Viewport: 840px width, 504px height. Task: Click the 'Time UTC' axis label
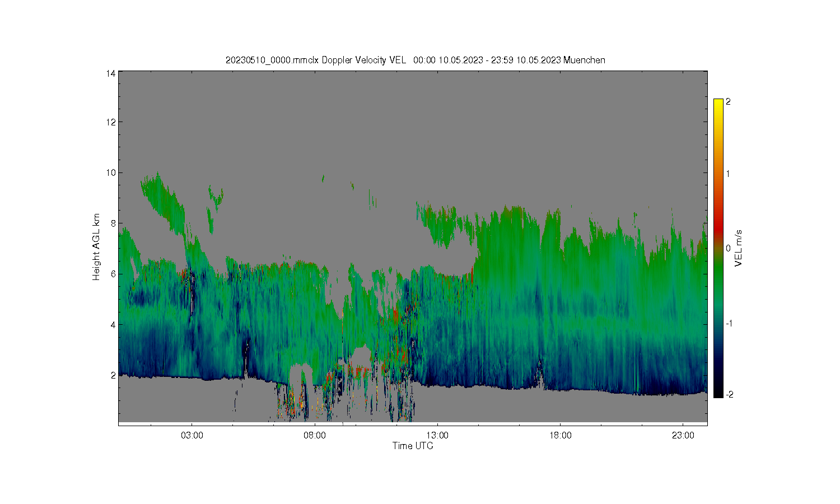click(x=413, y=446)
